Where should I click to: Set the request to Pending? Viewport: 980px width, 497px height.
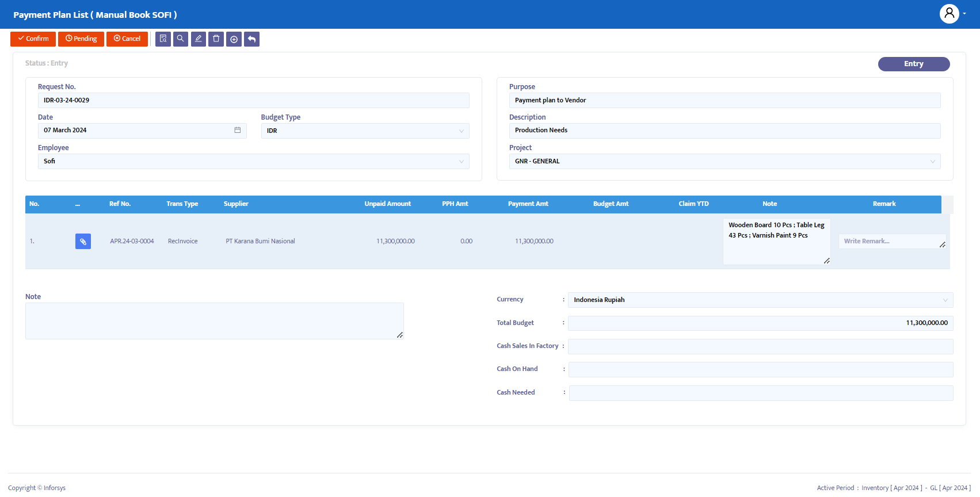coord(81,39)
